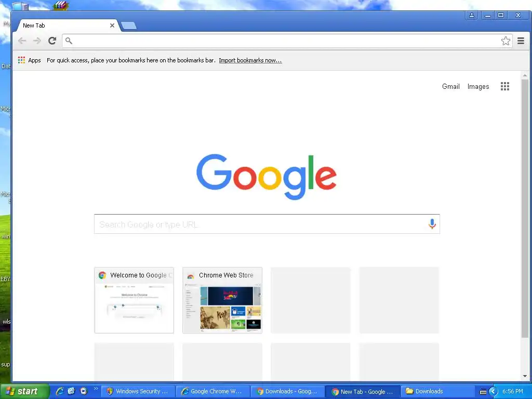Click the Chrome icon on Welcome thumbnail

click(x=102, y=275)
